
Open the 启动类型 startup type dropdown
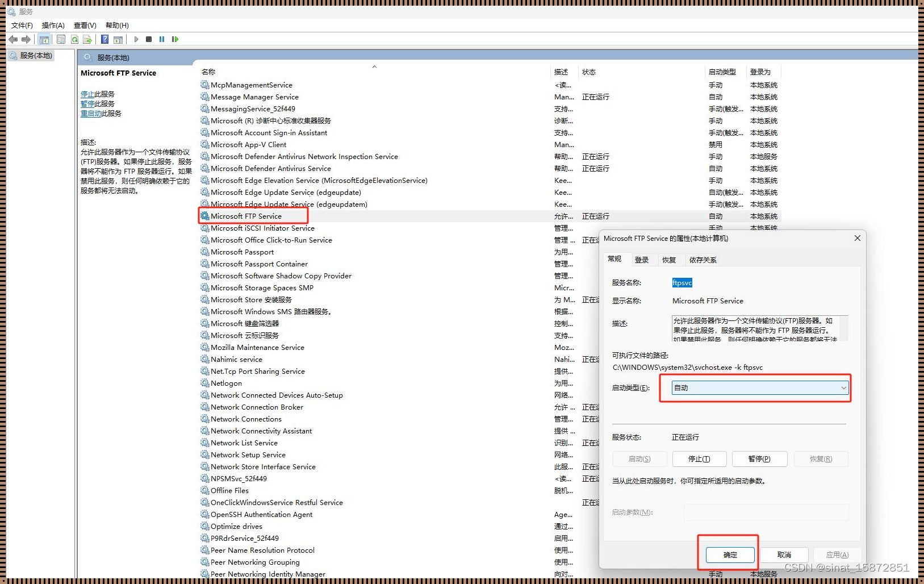pyautogui.click(x=760, y=388)
